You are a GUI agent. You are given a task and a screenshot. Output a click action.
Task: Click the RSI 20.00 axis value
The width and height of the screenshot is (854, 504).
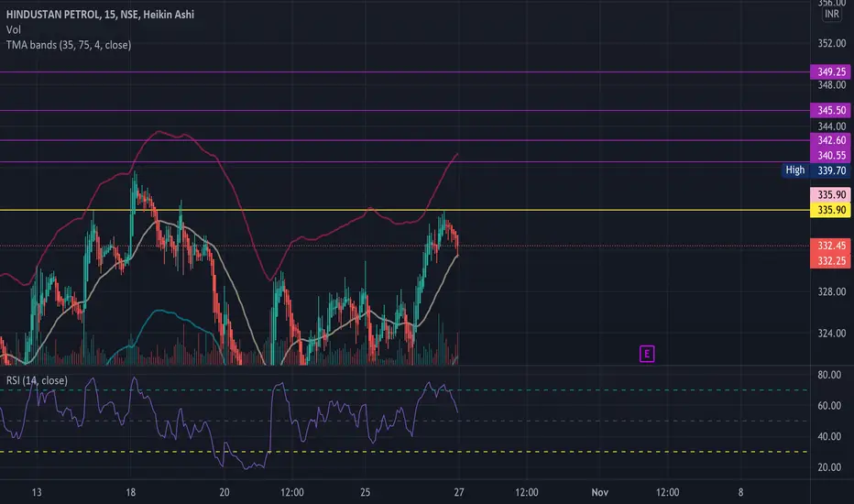(x=829, y=467)
